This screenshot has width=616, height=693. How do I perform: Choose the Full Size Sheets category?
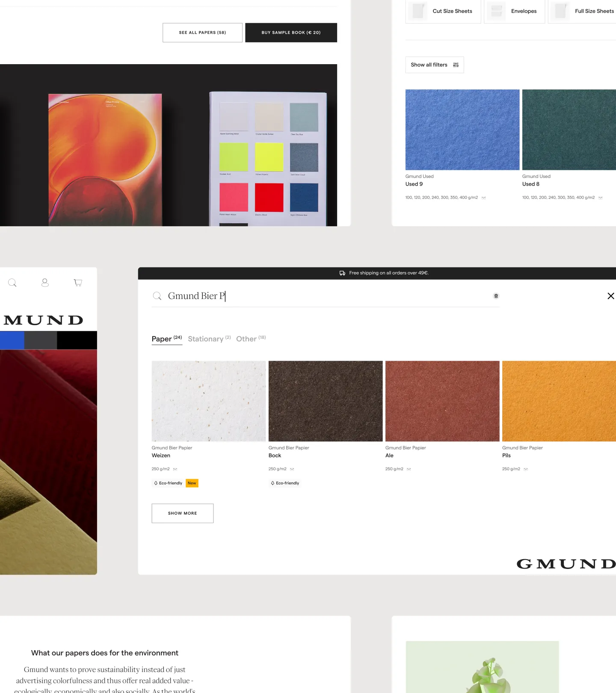coord(582,11)
